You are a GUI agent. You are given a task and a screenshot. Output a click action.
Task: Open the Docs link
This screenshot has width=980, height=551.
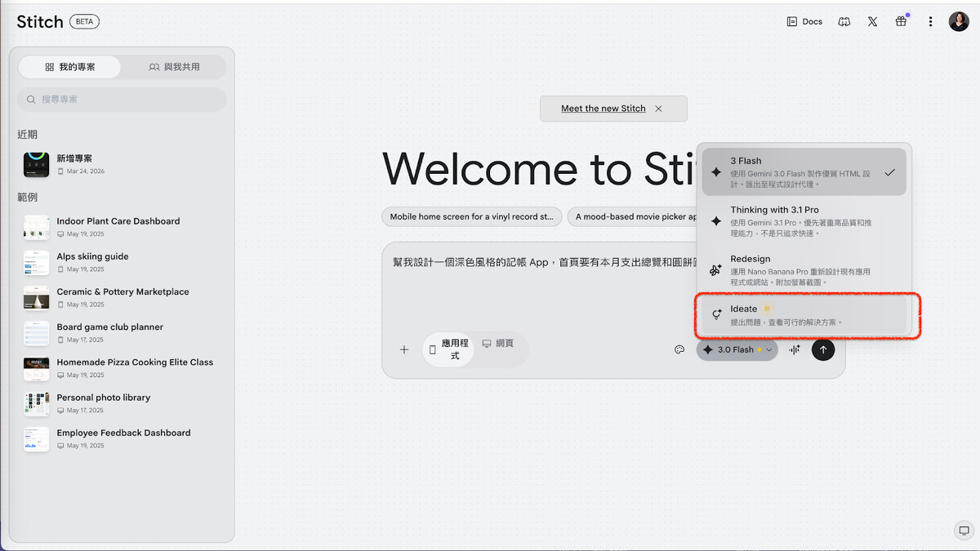(x=804, y=22)
